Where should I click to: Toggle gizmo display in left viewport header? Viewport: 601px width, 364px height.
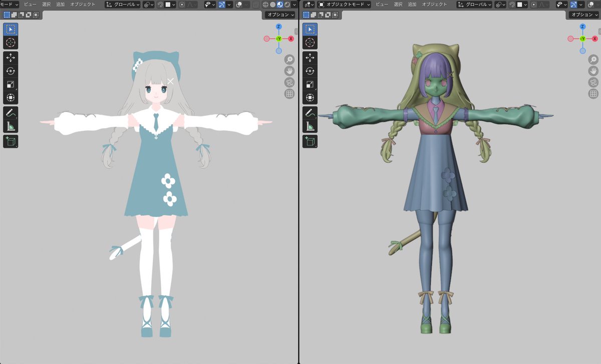[222, 5]
